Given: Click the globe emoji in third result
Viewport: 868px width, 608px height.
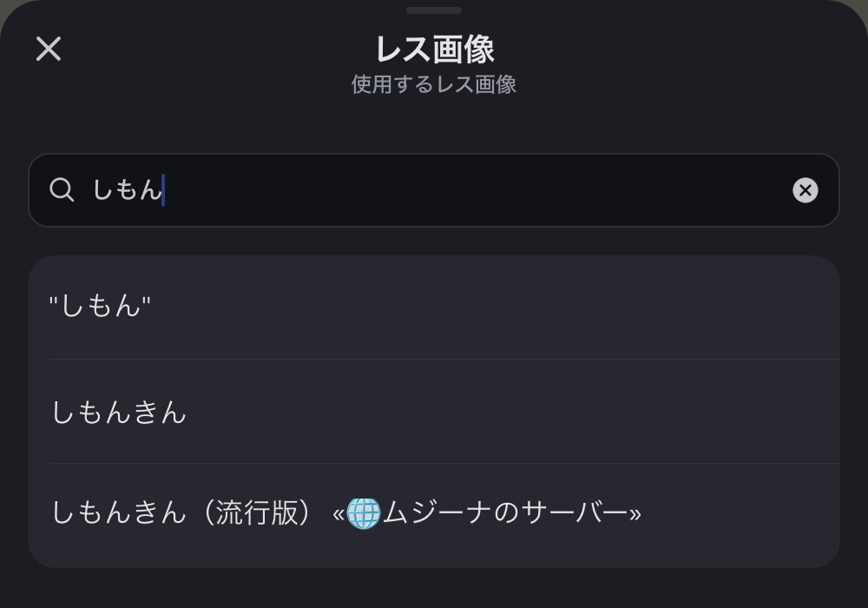Looking at the screenshot, I should 364,513.
